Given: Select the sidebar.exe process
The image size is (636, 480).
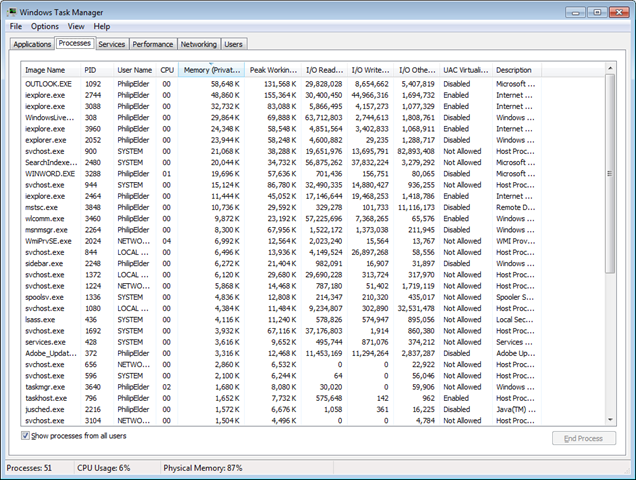Looking at the screenshot, I should pos(280,264).
